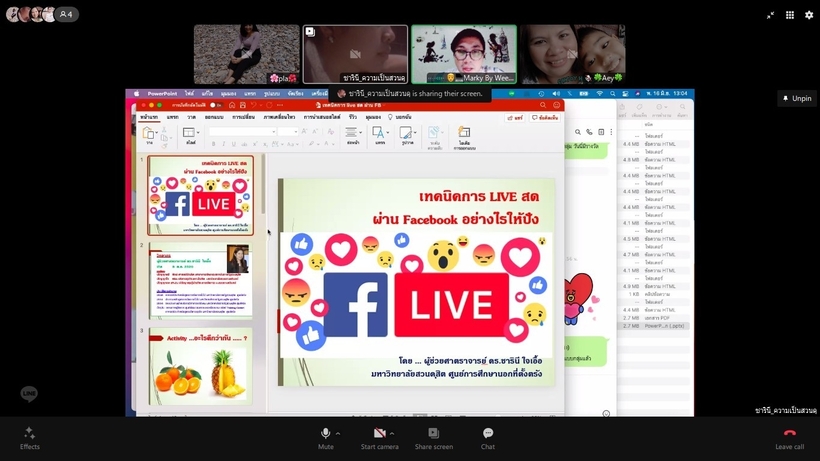Click the Text Box insert icon

378,133
